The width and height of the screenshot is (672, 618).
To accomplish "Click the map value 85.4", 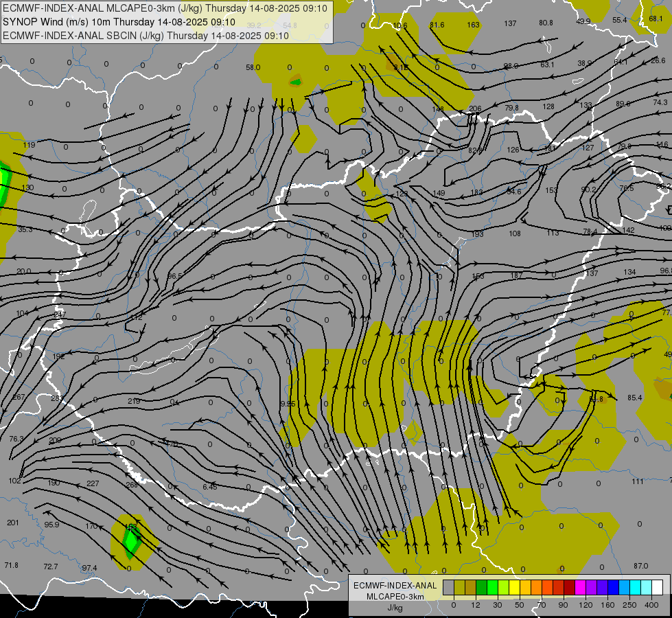I will [x=635, y=398].
